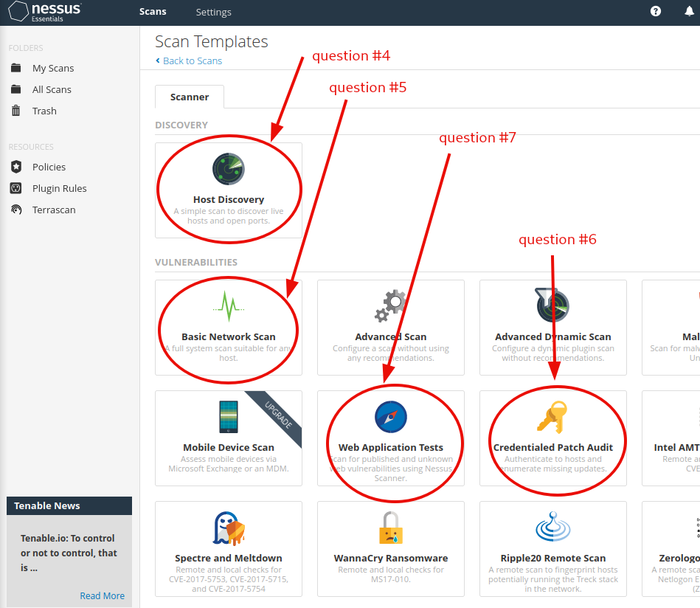Screen dimensions: 700x608
Task: Click the help question mark icon
Action: tap(656, 12)
